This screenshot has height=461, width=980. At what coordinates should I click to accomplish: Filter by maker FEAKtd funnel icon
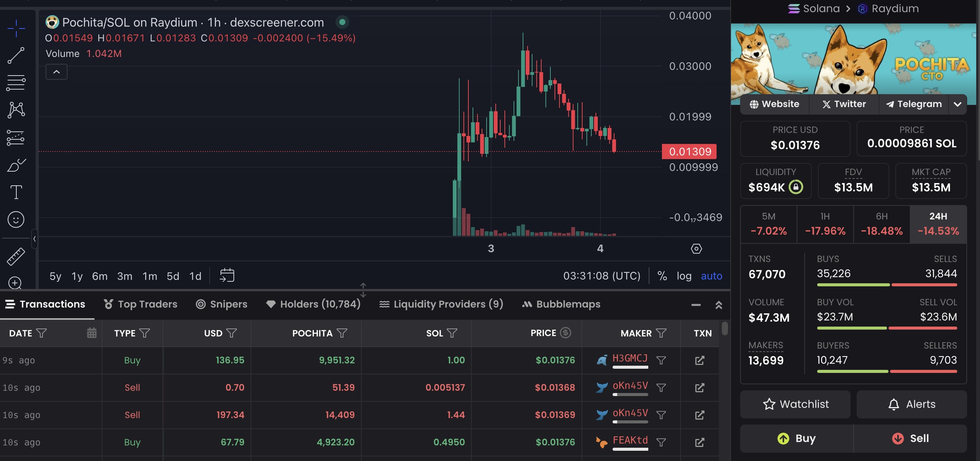pos(661,442)
